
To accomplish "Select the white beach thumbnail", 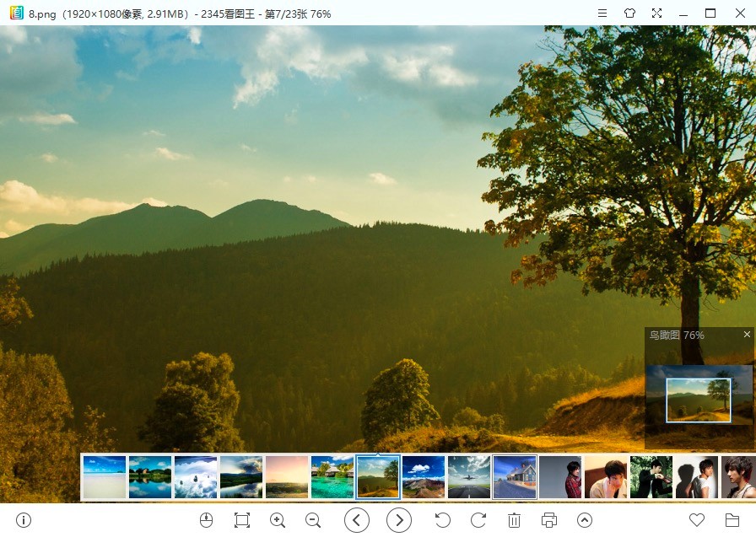I will (x=104, y=477).
